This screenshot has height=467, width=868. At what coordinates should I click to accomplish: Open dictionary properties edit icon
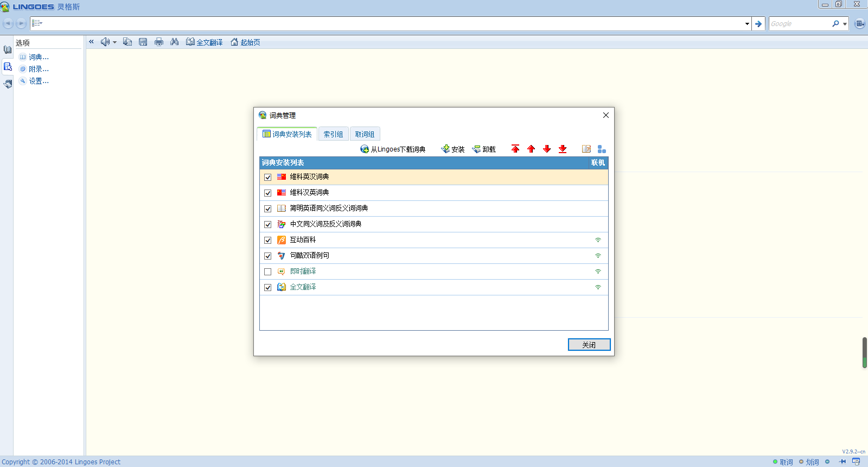coord(586,149)
